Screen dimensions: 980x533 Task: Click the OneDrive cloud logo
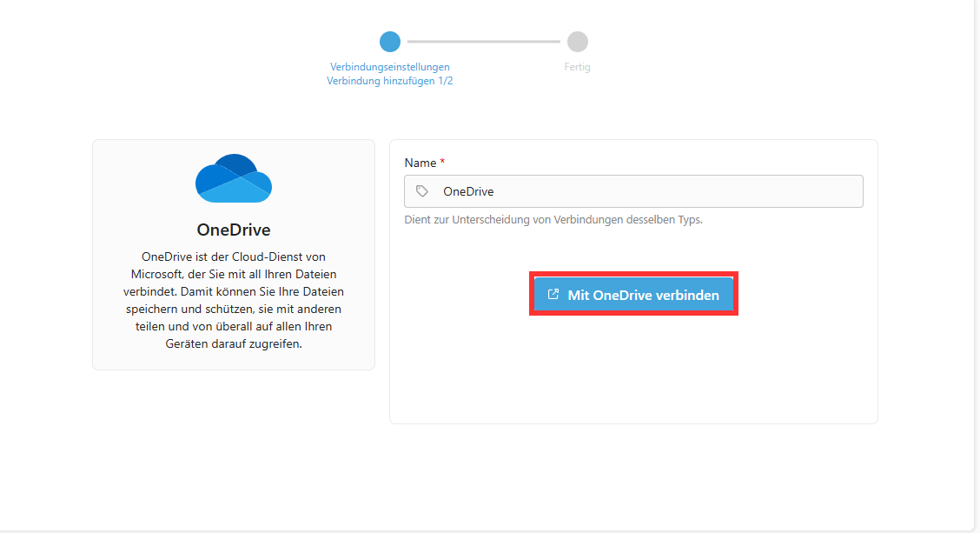234,178
